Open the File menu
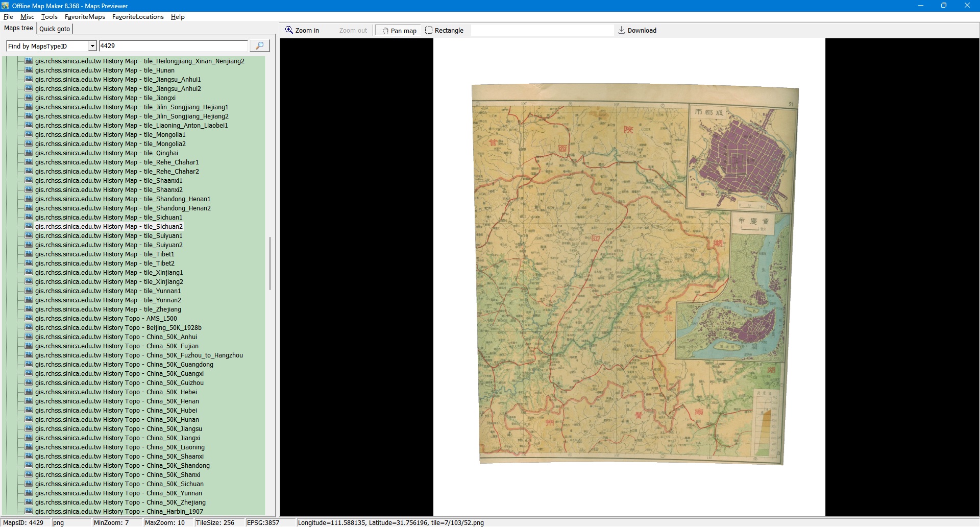The height and width of the screenshot is (527, 980). click(x=8, y=17)
